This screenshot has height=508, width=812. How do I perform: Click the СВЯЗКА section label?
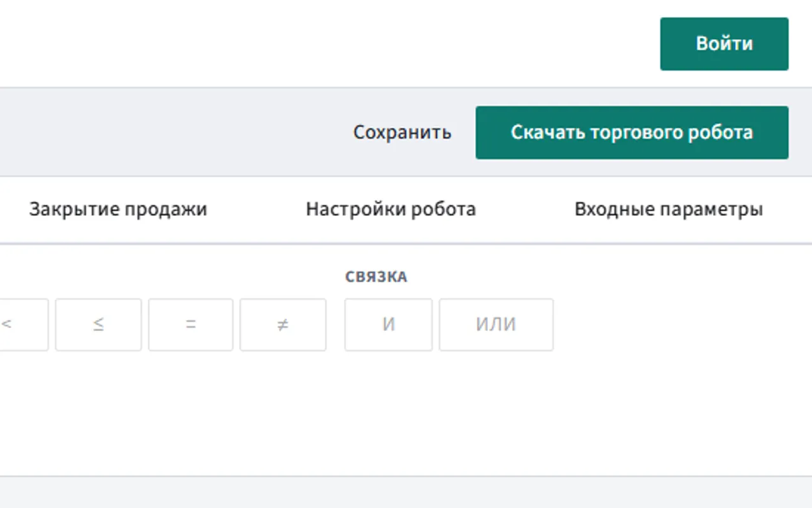(376, 277)
